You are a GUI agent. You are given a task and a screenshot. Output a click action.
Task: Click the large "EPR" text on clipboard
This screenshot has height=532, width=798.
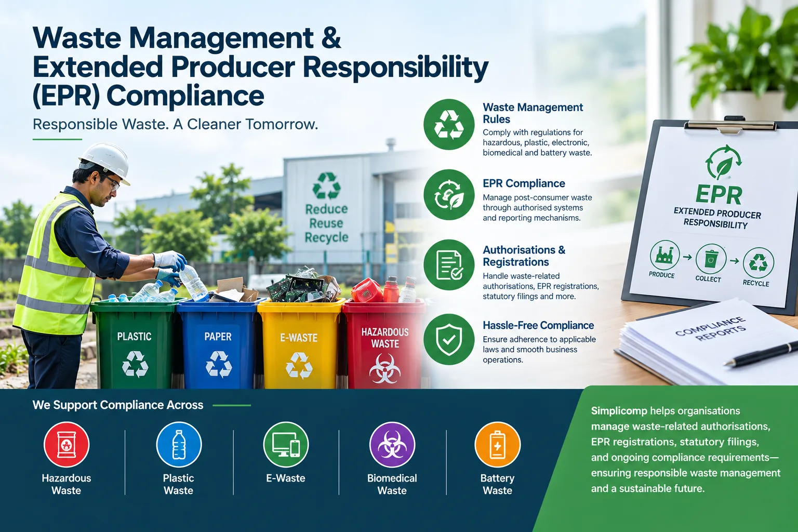coord(719,195)
